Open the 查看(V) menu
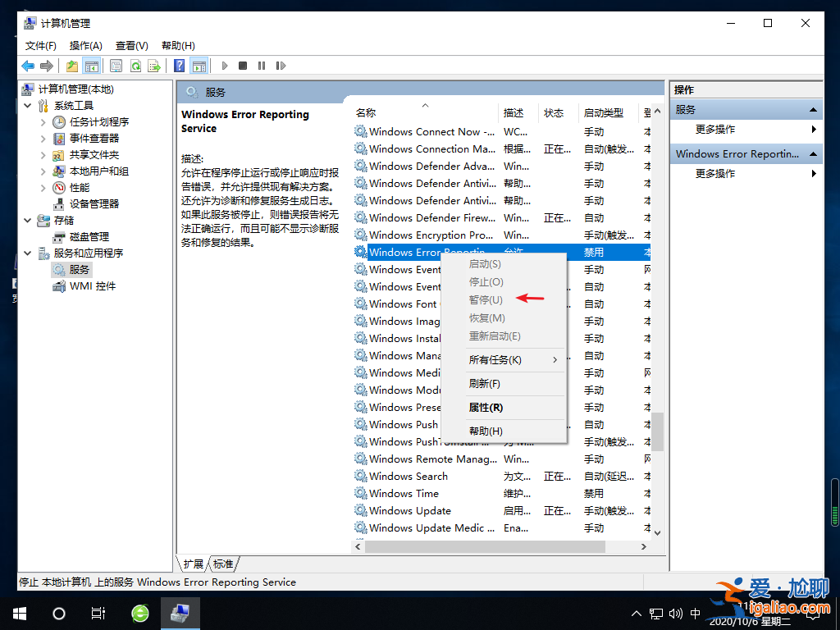The width and height of the screenshot is (840, 630). pos(130,46)
